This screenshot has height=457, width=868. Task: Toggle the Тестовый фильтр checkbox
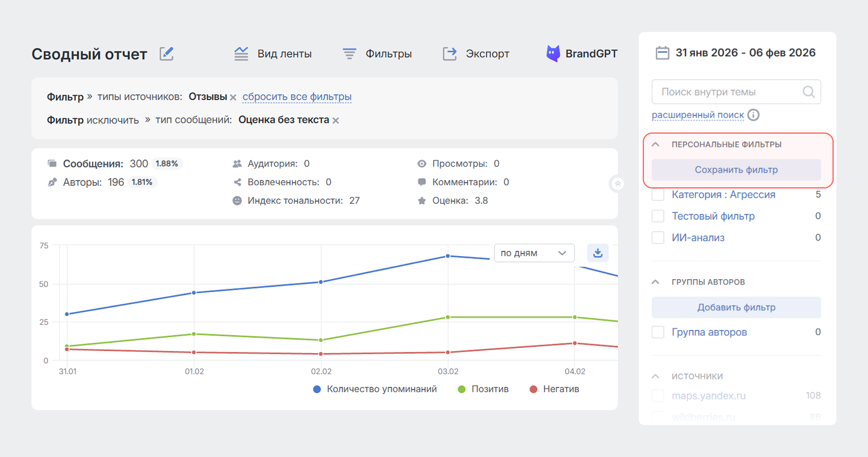[x=658, y=216]
